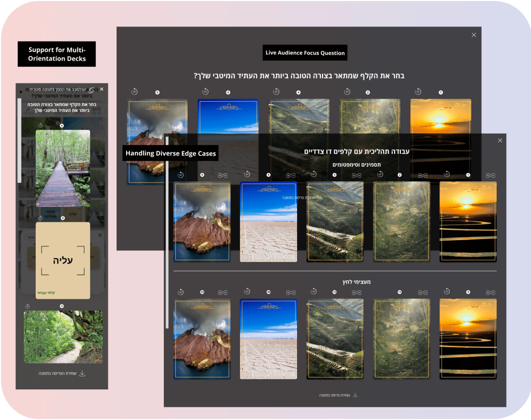The width and height of the screenshot is (531, 420).
Task: Click the download icon in the mobile panel
Action: [82, 373]
